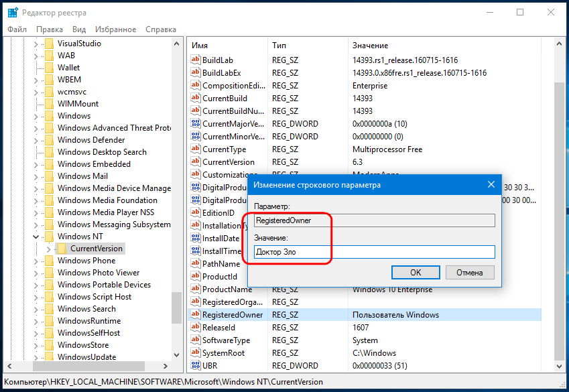Click the string icon beside ProductName
569x392 pixels.
(x=195, y=289)
